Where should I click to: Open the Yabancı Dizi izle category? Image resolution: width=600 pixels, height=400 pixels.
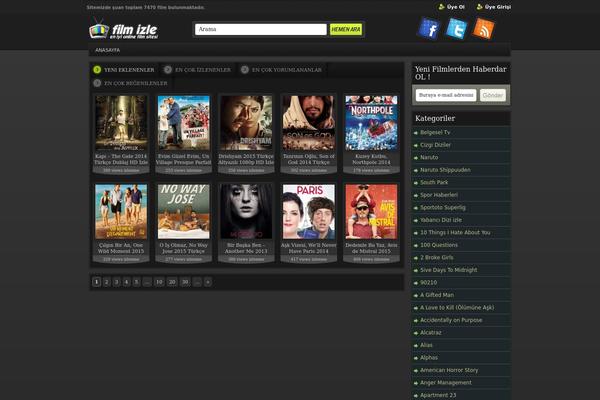click(x=441, y=220)
